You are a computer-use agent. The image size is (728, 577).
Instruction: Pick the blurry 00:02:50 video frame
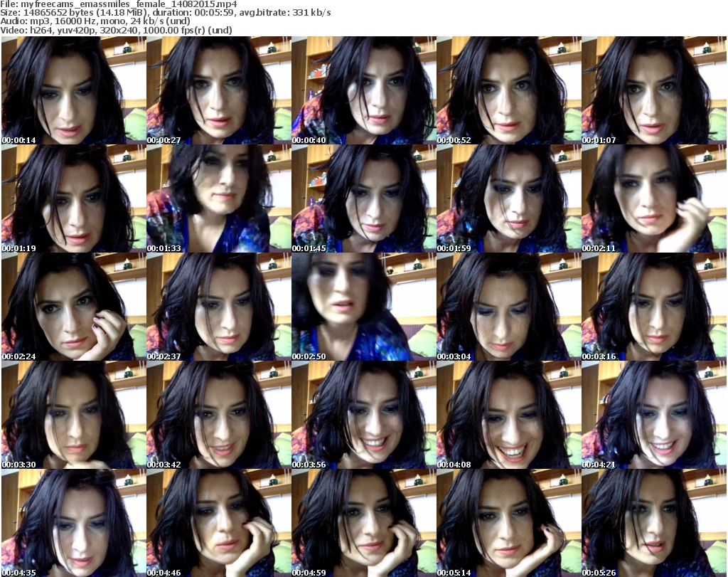pos(363,307)
